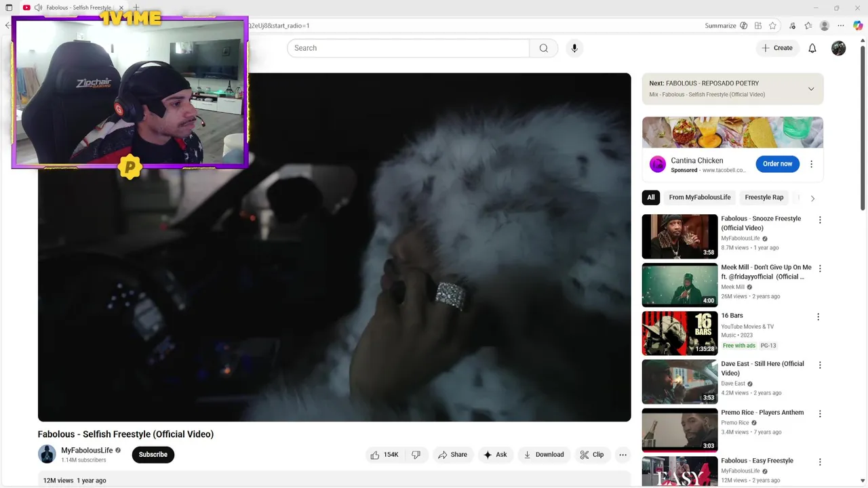Expand the Next: Reposado Poetry mix panel
868x488 pixels.
tap(811, 89)
